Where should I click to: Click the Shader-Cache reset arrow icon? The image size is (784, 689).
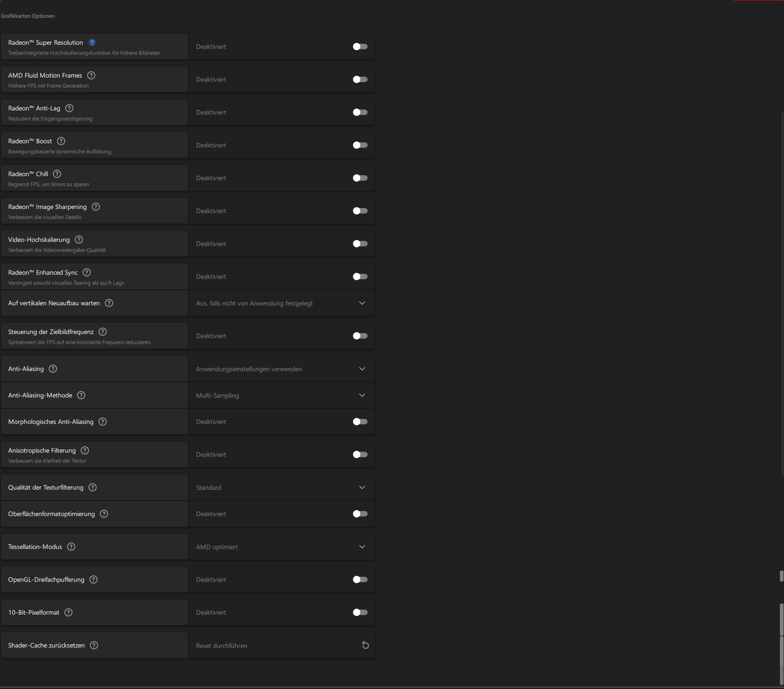point(365,645)
